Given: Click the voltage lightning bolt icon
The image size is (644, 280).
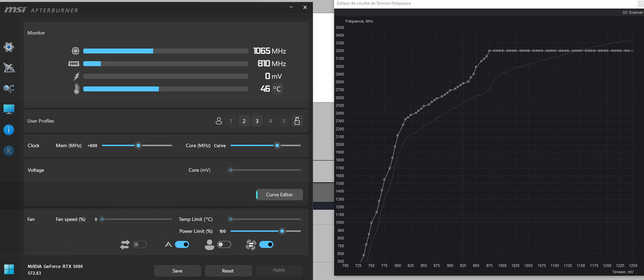Looking at the screenshot, I should point(76,76).
